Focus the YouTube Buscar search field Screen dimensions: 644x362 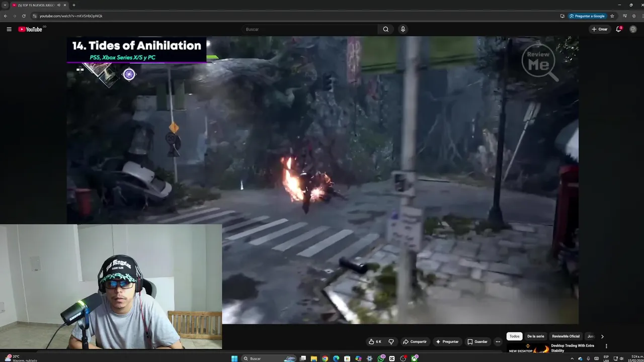point(309,29)
